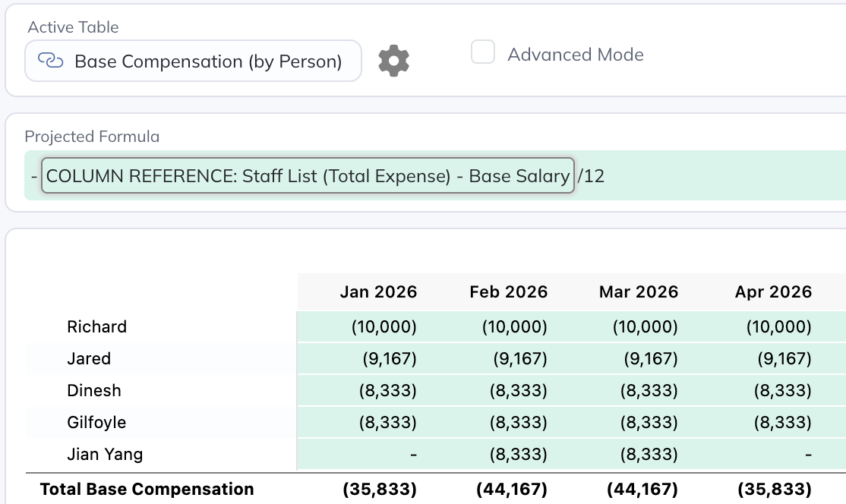Click the Mar 2026 column header
The image size is (846, 504).
click(x=638, y=292)
